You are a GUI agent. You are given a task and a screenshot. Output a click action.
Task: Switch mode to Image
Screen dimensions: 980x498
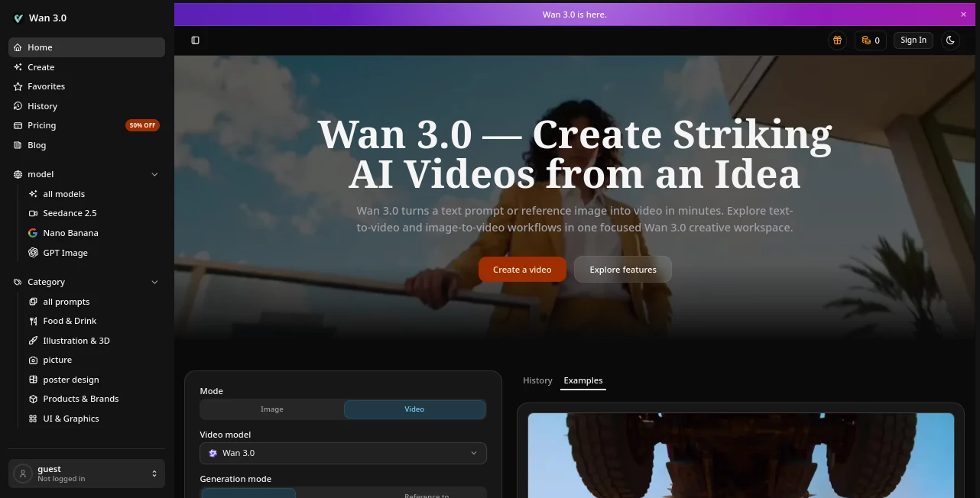[272, 409]
